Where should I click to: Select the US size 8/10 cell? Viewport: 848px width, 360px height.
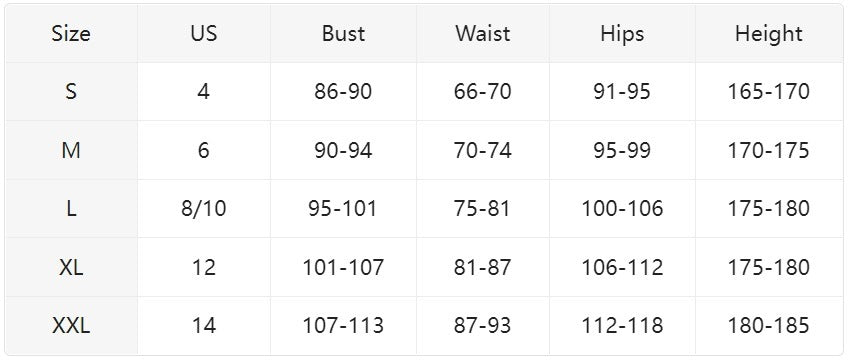coord(203,208)
